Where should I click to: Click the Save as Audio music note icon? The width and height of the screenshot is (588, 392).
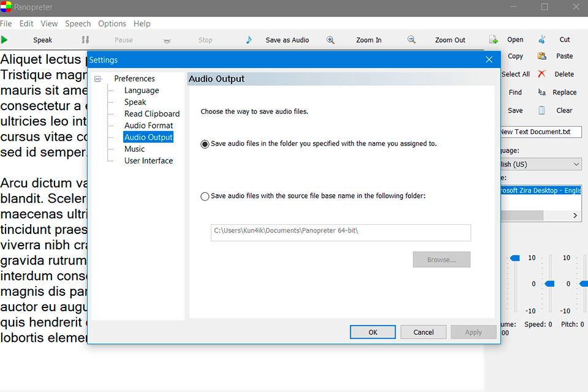tap(249, 40)
